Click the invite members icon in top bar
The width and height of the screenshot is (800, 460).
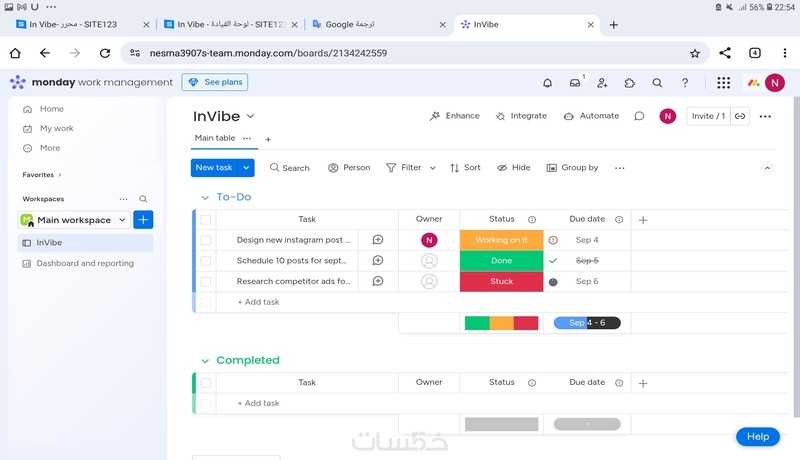(602, 83)
